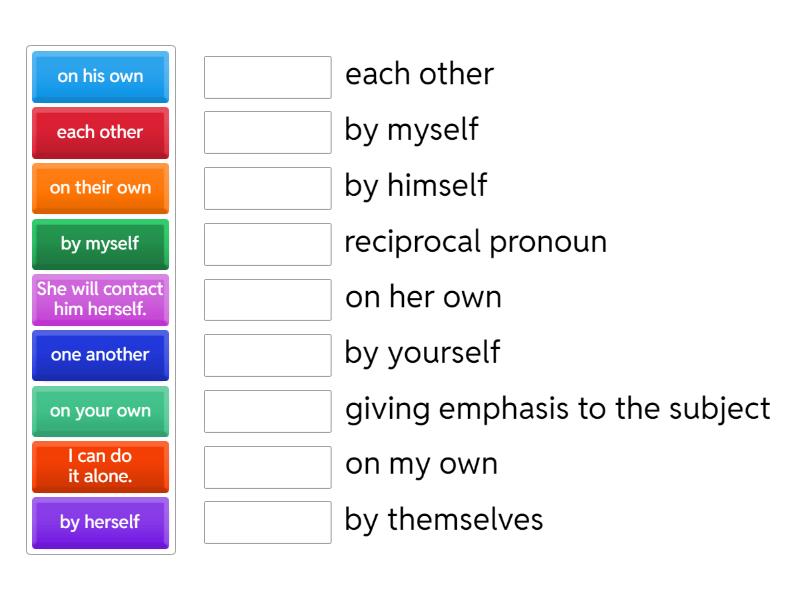Select the box beside 'by yourself'
The image size is (800, 600).
(266, 354)
